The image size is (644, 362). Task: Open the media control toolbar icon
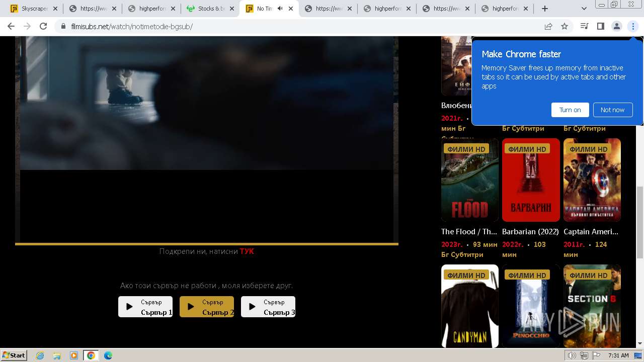click(584, 26)
